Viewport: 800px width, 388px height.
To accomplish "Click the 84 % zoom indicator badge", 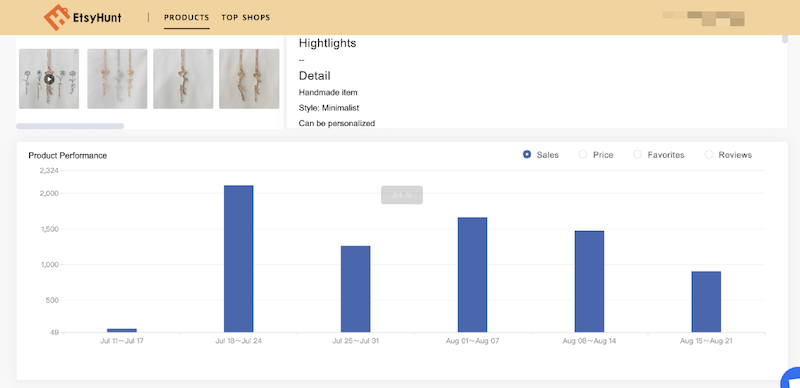I will 402,195.
